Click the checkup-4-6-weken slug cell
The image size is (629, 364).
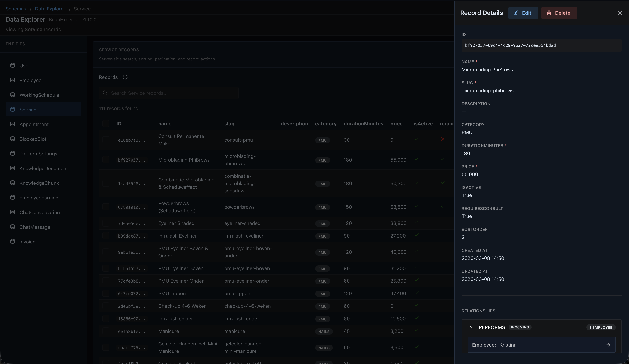247,306
